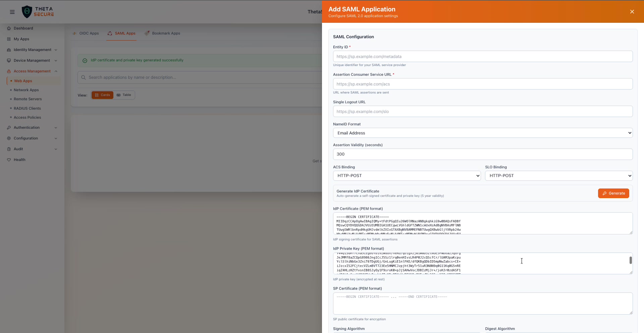Image resolution: width=644 pixels, height=333 pixels.
Task: Click the Generate IdP certificate button
Action: coord(613,193)
